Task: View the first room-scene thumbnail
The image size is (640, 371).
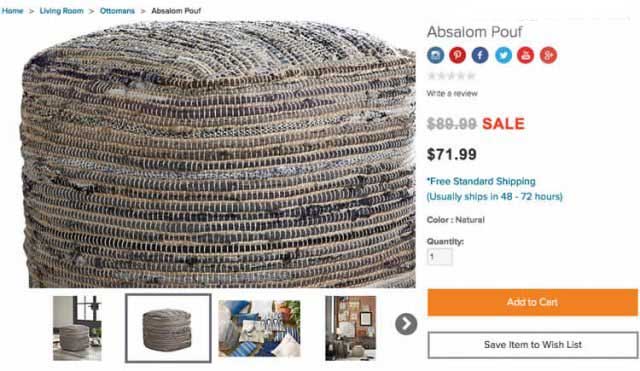Action: click(77, 328)
